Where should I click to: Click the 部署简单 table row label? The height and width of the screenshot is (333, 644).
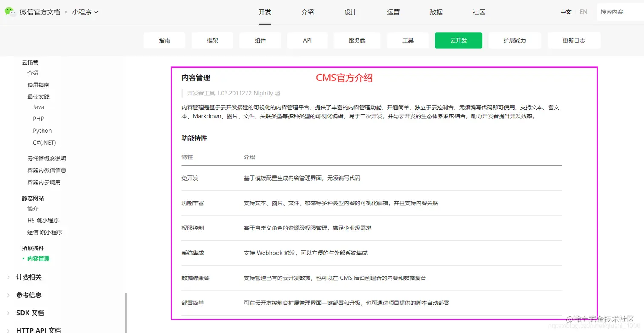click(x=193, y=303)
